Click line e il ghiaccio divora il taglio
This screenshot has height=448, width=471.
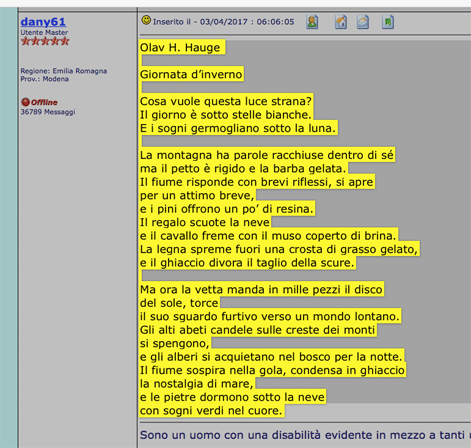click(247, 263)
